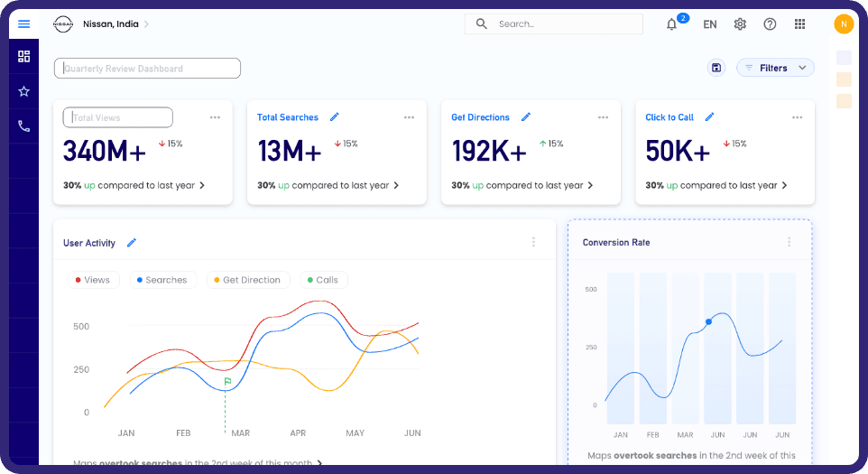Viewport: 868px width, 474px height.
Task: Click the Nissan logo
Action: click(63, 23)
